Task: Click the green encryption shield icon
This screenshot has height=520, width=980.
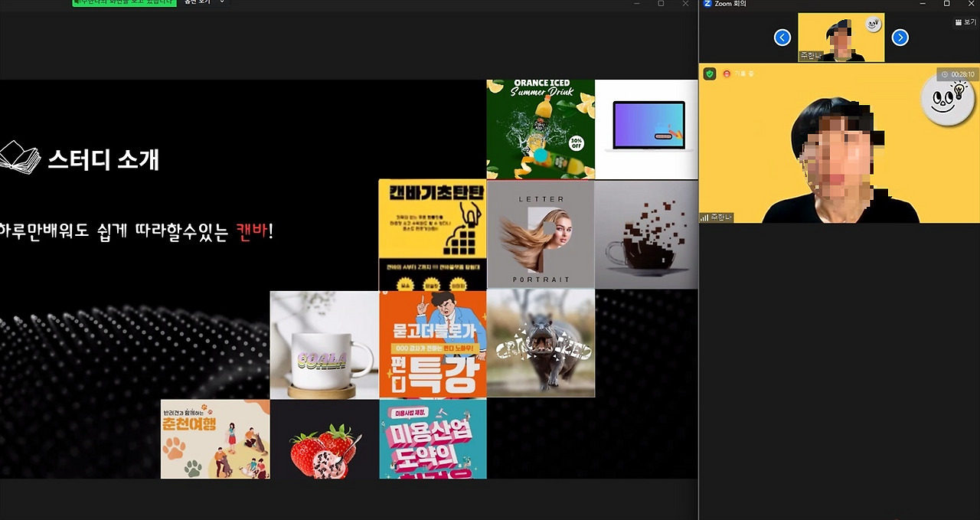Action: coord(710,74)
